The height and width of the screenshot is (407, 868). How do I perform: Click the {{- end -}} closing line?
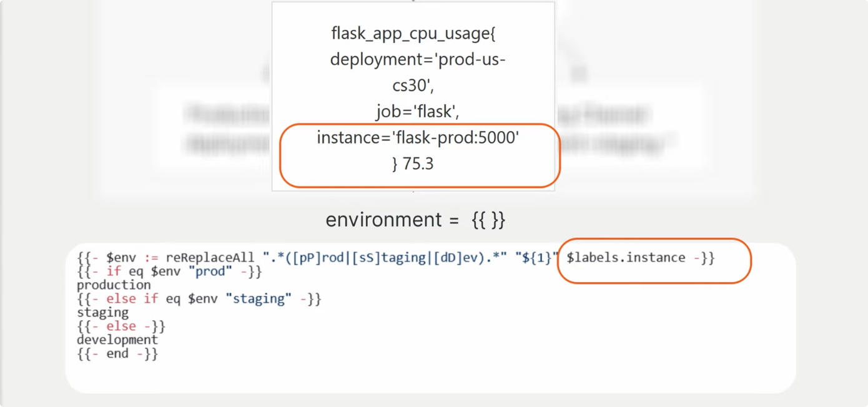(x=117, y=354)
